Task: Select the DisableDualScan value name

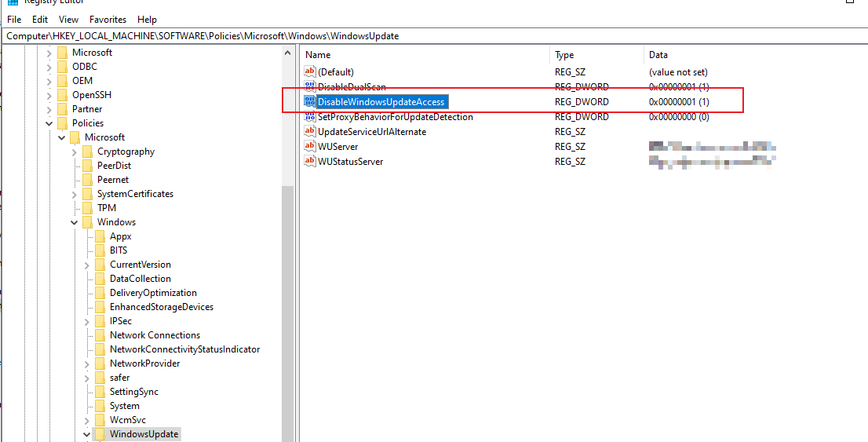Action: click(x=352, y=87)
